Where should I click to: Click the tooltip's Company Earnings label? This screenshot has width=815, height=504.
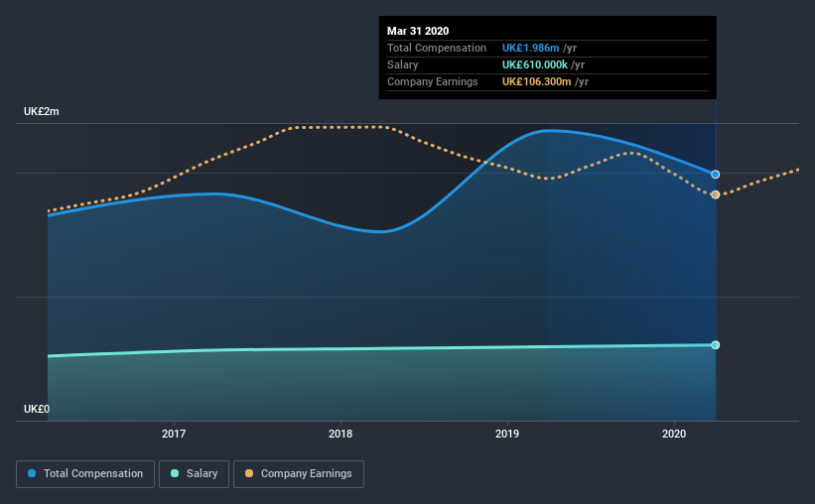pos(433,81)
